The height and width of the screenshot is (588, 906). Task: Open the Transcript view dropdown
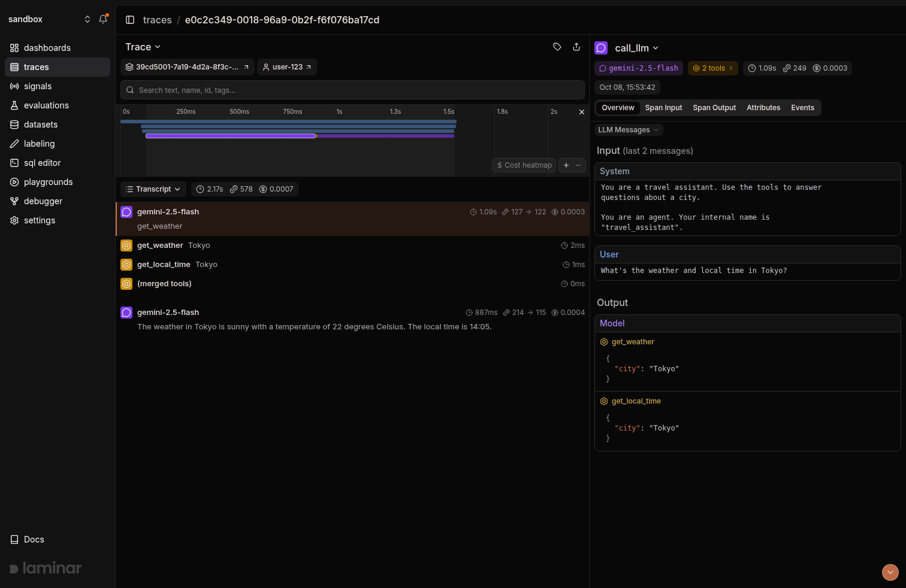(x=153, y=189)
